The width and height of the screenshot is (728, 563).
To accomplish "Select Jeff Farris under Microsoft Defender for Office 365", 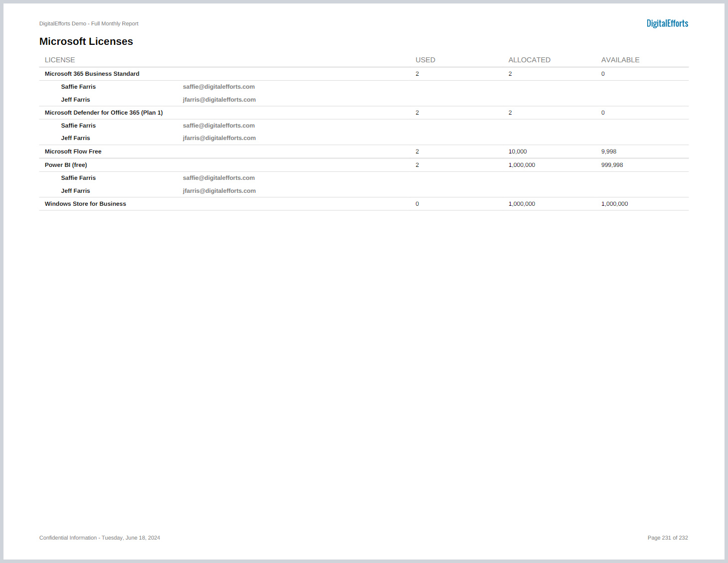I will tap(76, 138).
